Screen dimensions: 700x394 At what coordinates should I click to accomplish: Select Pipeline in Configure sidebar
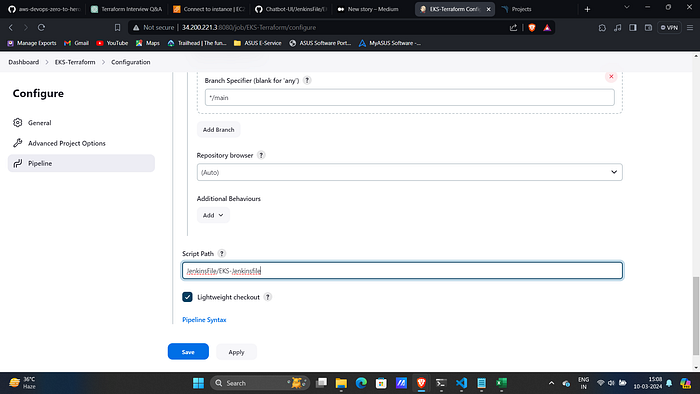pos(81,163)
